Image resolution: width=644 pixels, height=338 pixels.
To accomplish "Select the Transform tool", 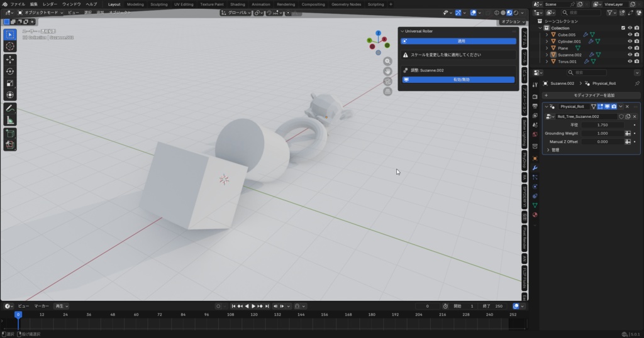I will [x=10, y=95].
